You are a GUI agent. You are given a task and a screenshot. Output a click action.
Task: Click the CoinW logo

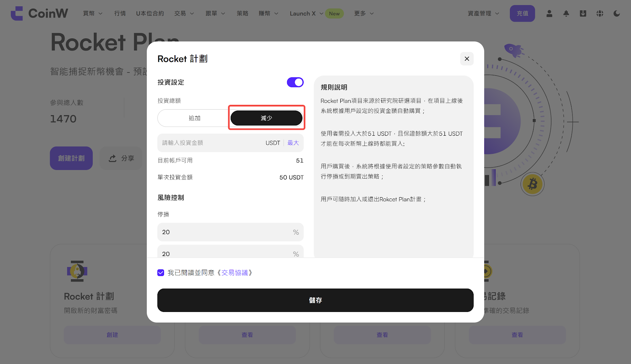tap(39, 13)
